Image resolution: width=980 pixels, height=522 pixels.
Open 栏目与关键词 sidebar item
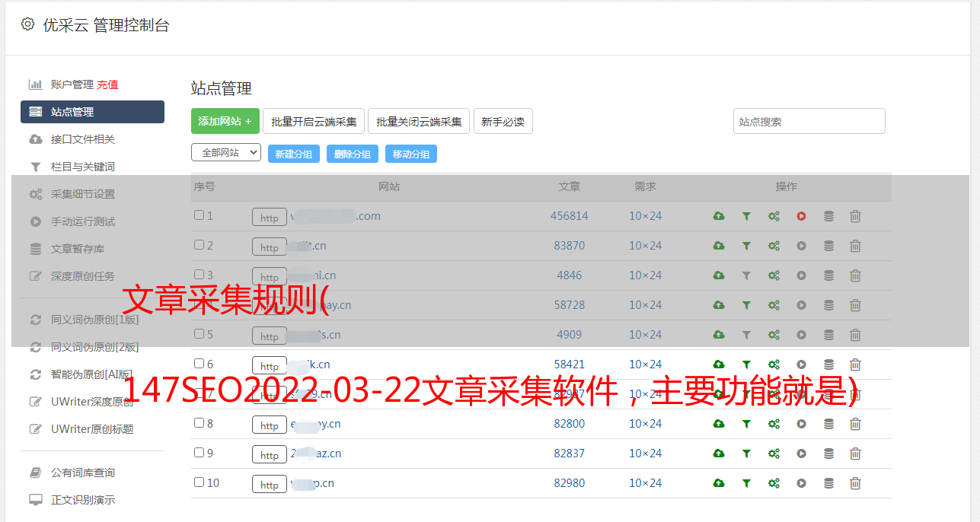(83, 167)
